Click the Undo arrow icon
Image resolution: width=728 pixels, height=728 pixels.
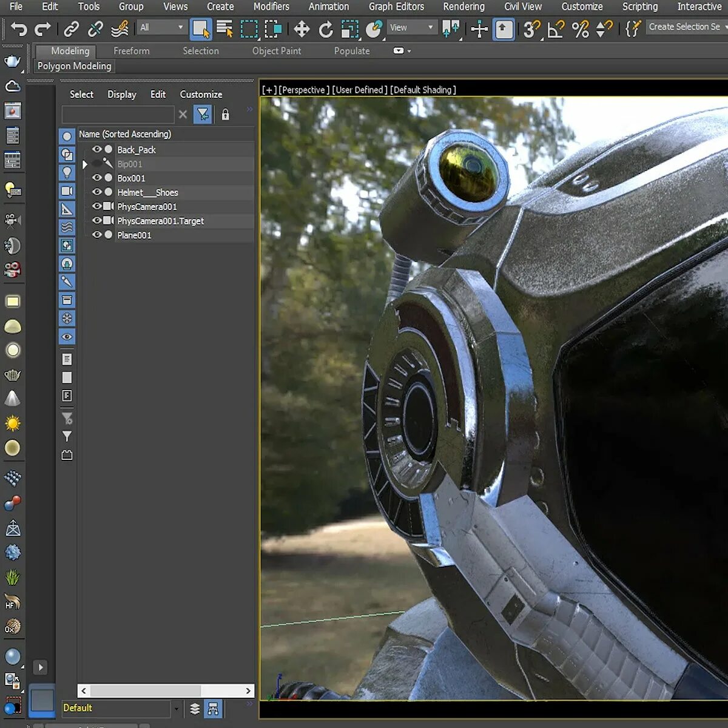(x=19, y=29)
